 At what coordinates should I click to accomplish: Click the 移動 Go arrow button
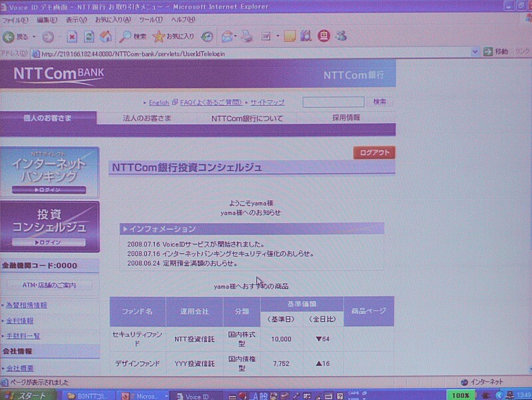(x=495, y=52)
